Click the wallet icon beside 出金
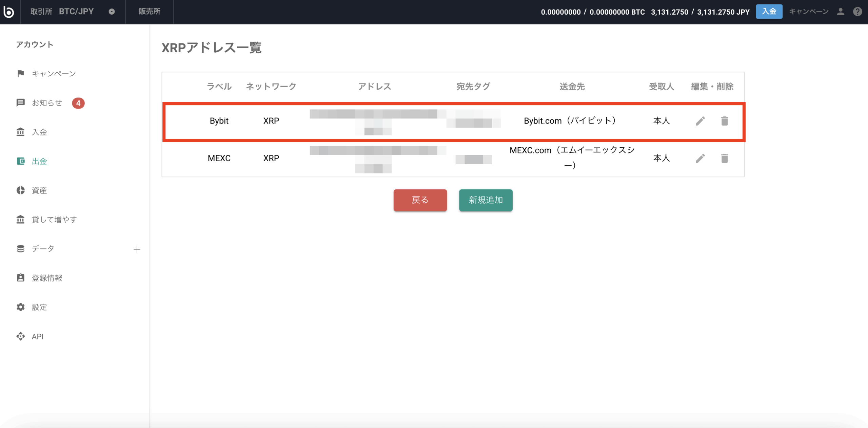 (21, 161)
